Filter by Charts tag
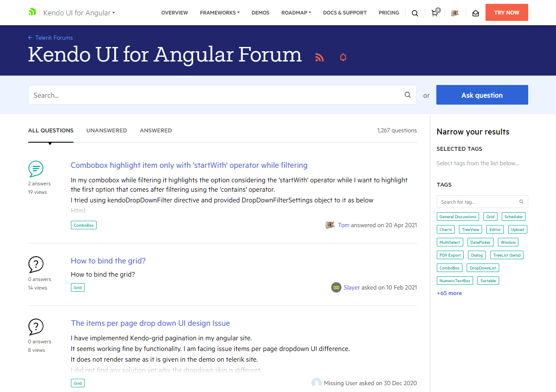The width and height of the screenshot is (556, 392). 446,229
